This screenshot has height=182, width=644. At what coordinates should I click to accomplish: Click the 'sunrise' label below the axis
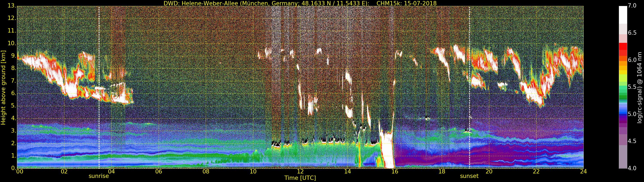(x=99, y=176)
